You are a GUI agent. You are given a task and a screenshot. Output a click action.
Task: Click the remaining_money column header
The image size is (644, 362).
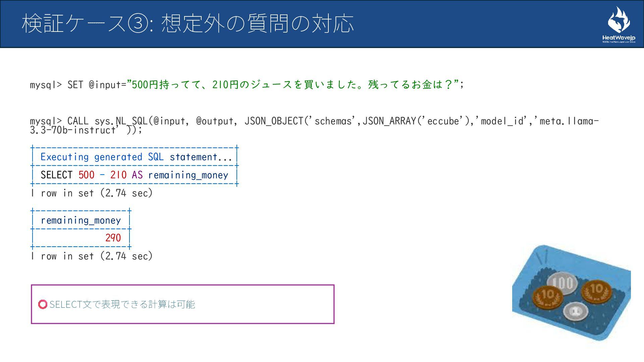coord(80,221)
